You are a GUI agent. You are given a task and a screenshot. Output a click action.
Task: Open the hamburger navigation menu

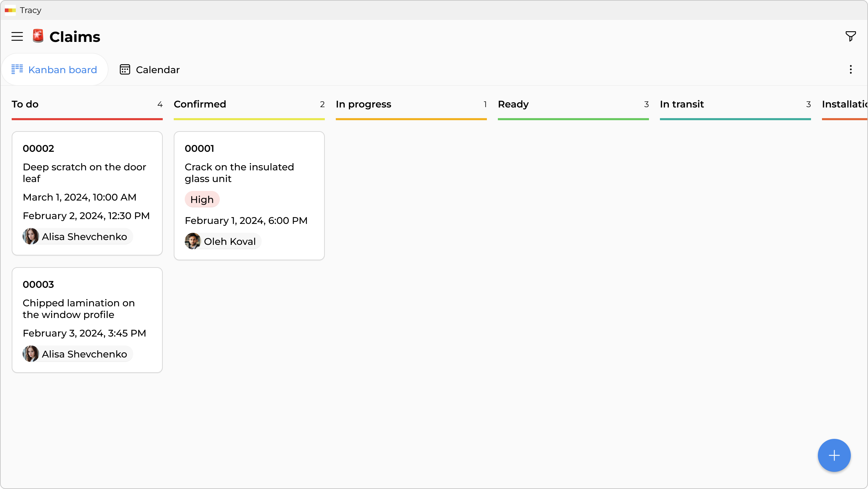pyautogui.click(x=17, y=36)
